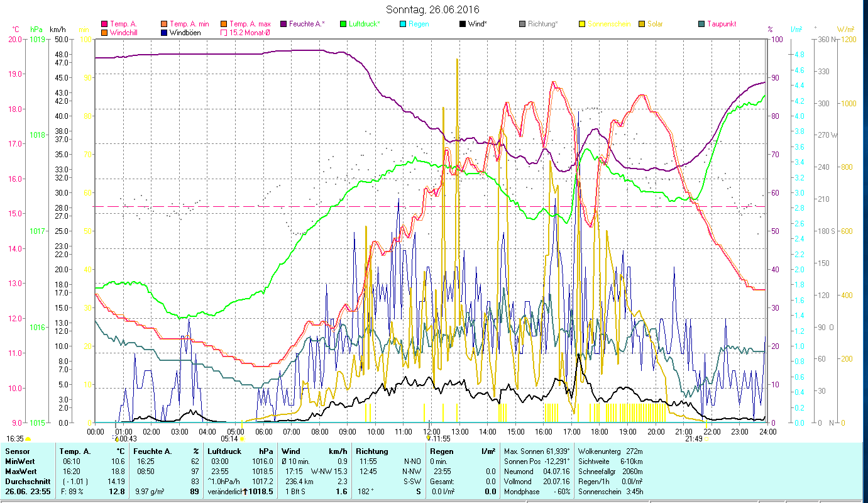868x503 pixels.
Task: Click the Mondphase -60% entry
Action: click(x=537, y=492)
